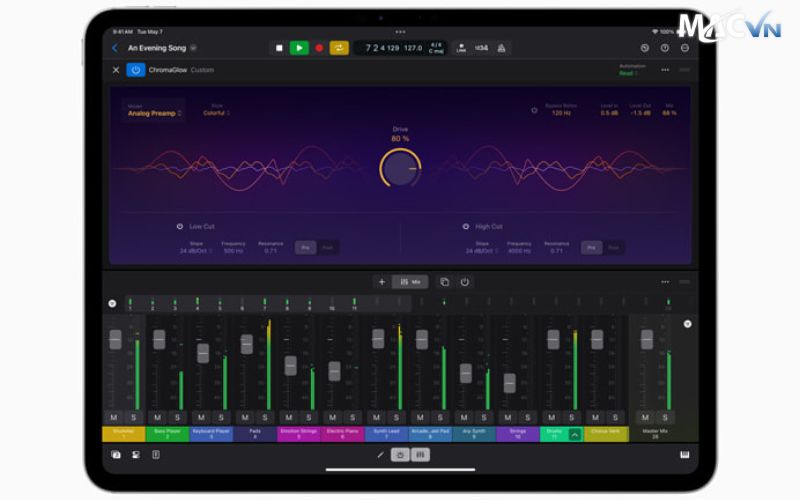Open the plug-in header three-dots menu
The height and width of the screenshot is (500, 800).
tap(665, 70)
